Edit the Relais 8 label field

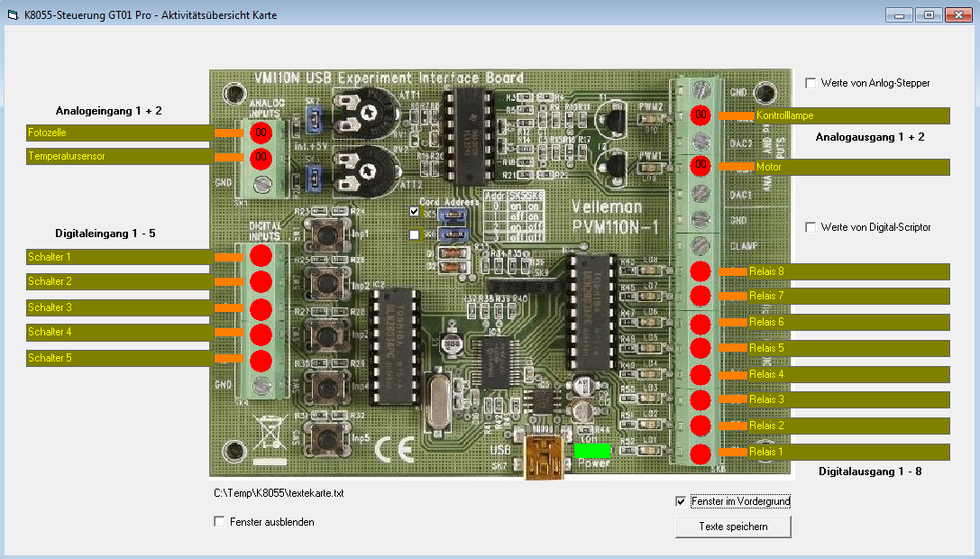click(x=848, y=271)
